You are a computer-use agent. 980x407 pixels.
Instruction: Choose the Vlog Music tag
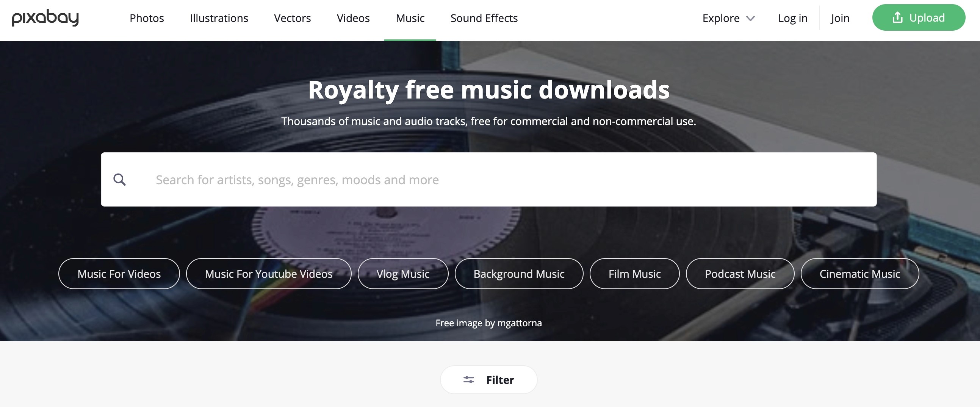pos(403,274)
